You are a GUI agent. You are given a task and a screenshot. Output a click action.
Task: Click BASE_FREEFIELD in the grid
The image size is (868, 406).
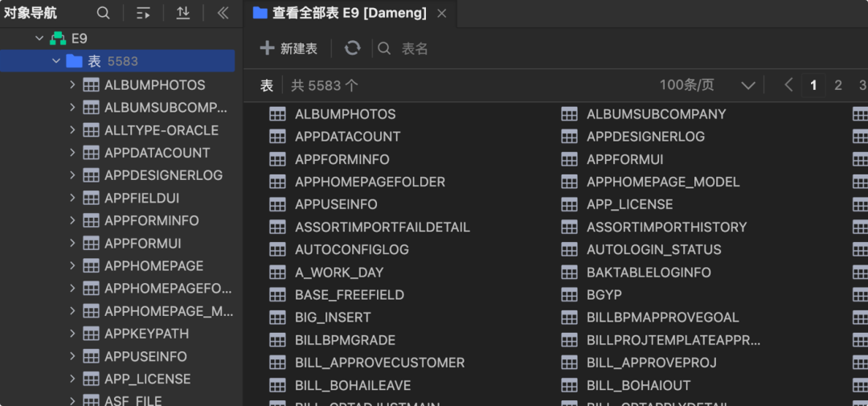(x=350, y=295)
